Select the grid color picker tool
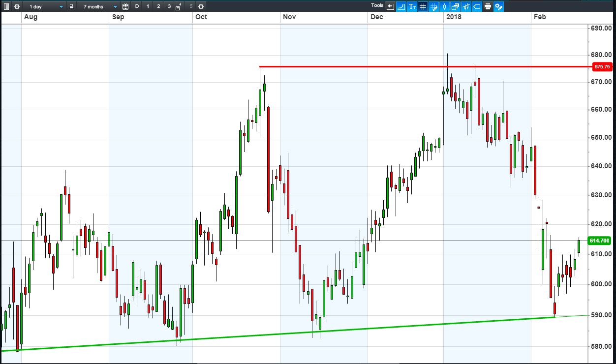 (433, 6)
